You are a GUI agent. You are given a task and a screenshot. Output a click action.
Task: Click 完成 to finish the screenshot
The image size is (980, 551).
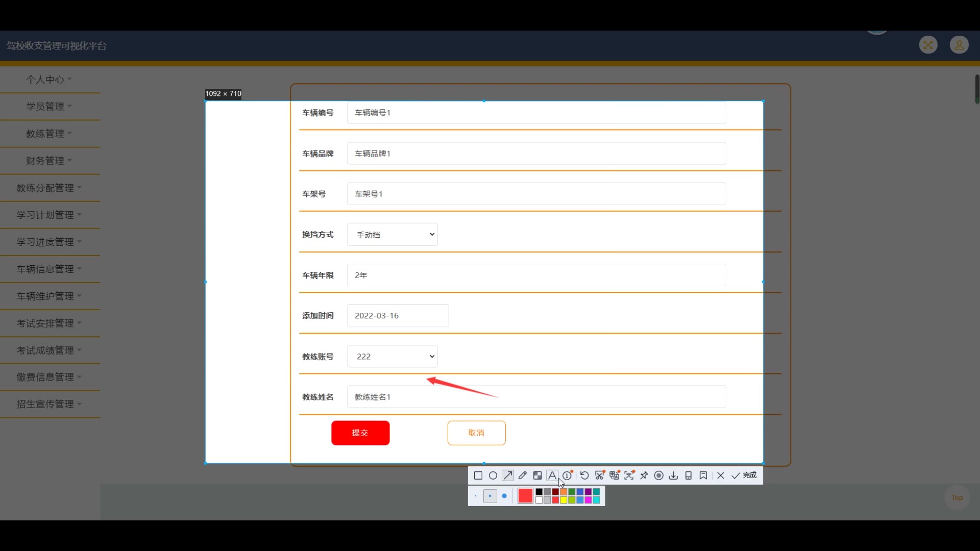744,475
